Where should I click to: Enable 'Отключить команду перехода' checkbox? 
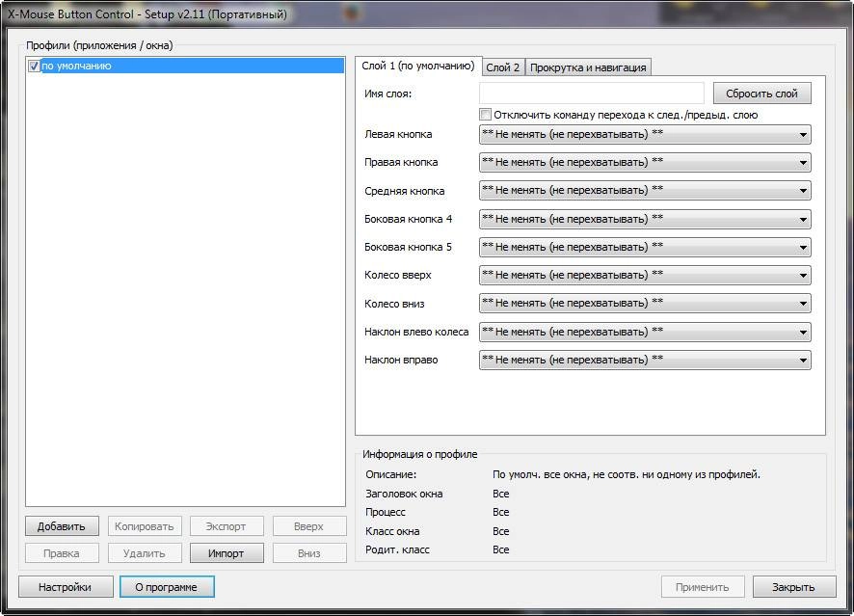[x=485, y=115]
